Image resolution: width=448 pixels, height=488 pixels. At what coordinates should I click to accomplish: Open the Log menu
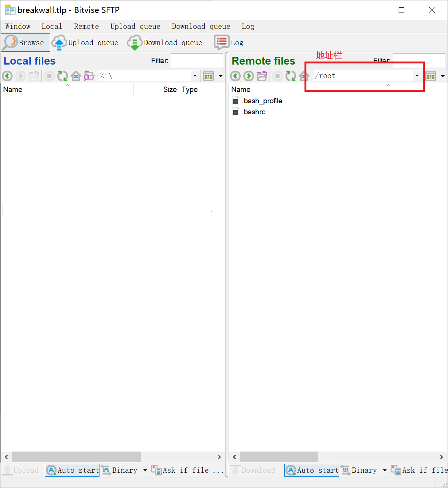point(248,26)
